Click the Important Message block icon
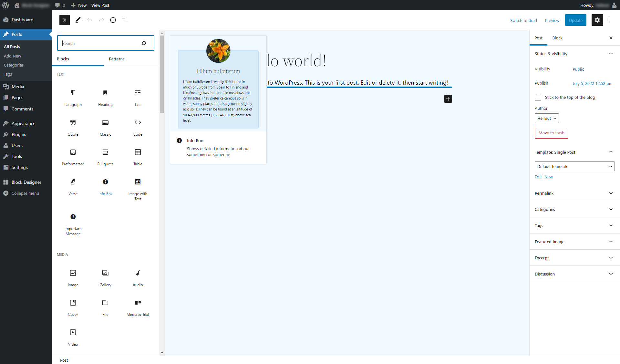The height and width of the screenshot is (364, 620). (72, 217)
